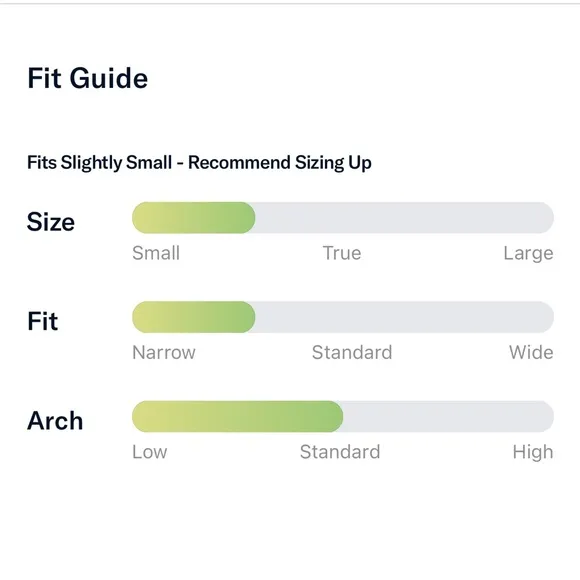Click the gray unfilled part of Fit bar
Viewport: 580px width, 580px height.
[405, 317]
